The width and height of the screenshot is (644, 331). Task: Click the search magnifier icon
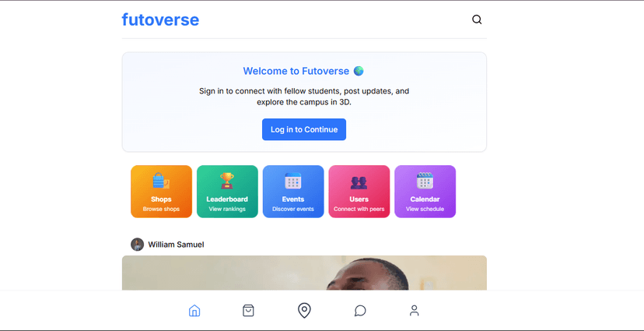coord(477,20)
